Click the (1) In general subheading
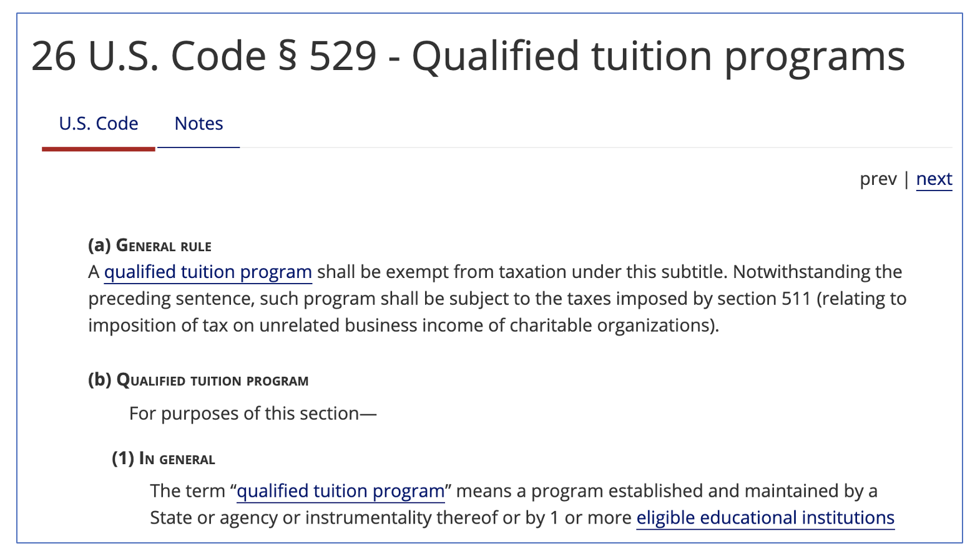Image resolution: width=980 pixels, height=556 pixels. [164, 459]
